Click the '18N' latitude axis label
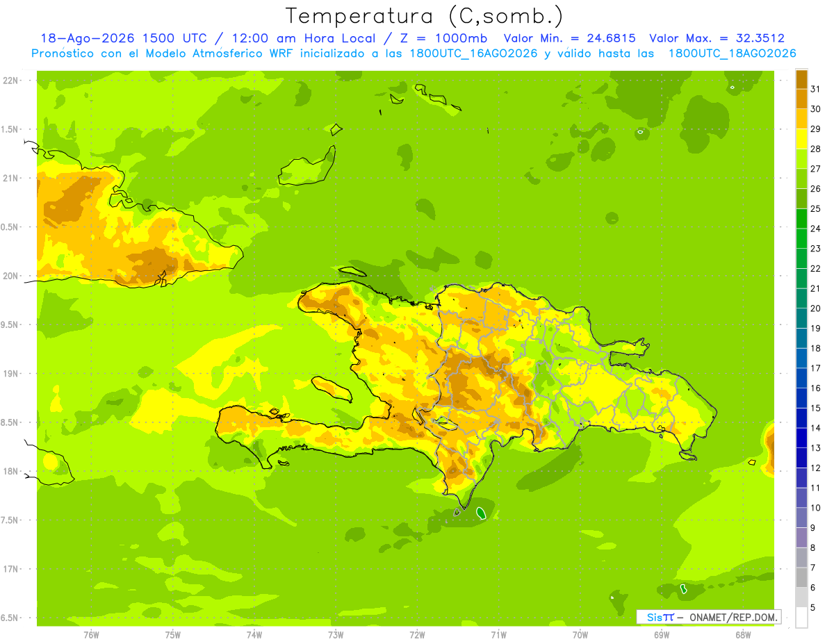The width and height of the screenshot is (834, 644). (x=10, y=472)
